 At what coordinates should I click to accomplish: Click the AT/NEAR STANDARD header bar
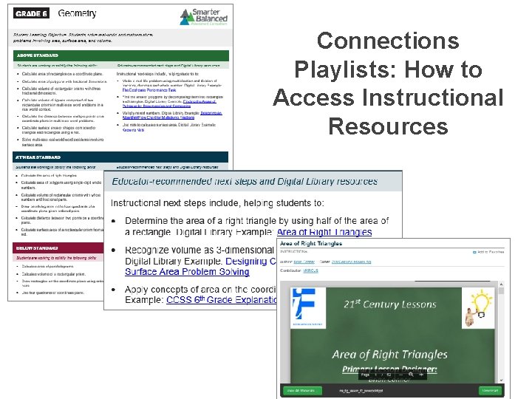(120, 157)
